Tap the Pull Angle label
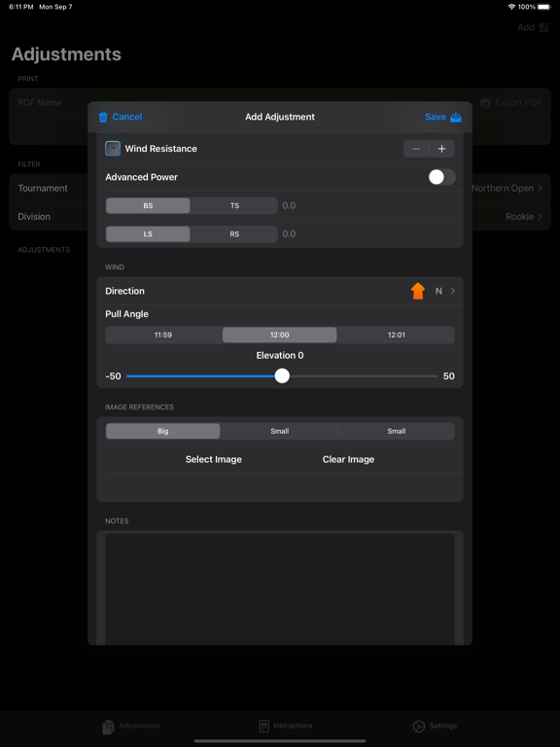The height and width of the screenshot is (747, 560). click(126, 314)
